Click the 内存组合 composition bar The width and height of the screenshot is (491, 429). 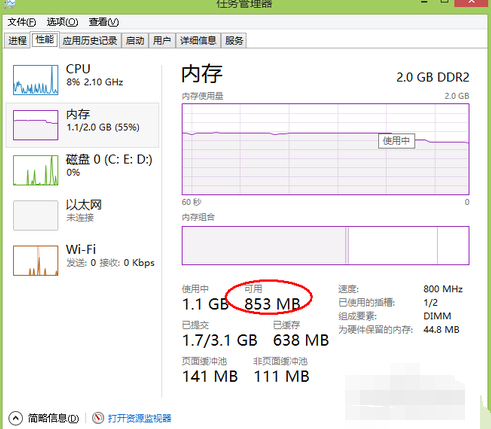pos(326,246)
